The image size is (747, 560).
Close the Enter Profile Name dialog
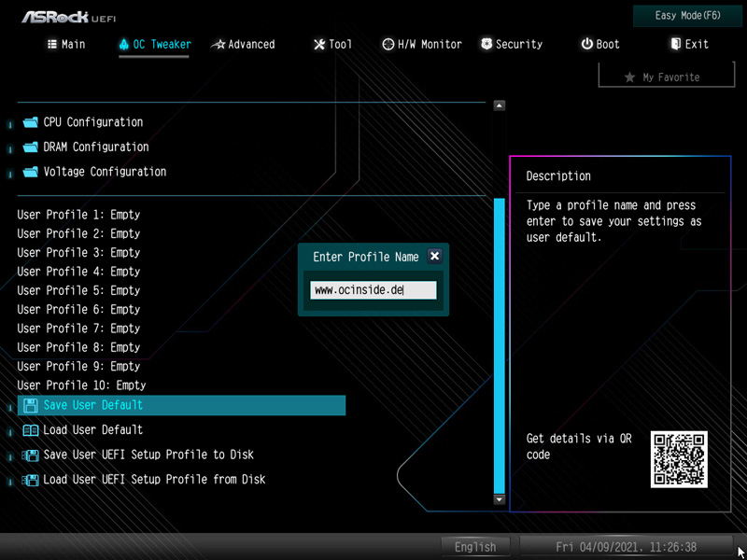(x=434, y=256)
